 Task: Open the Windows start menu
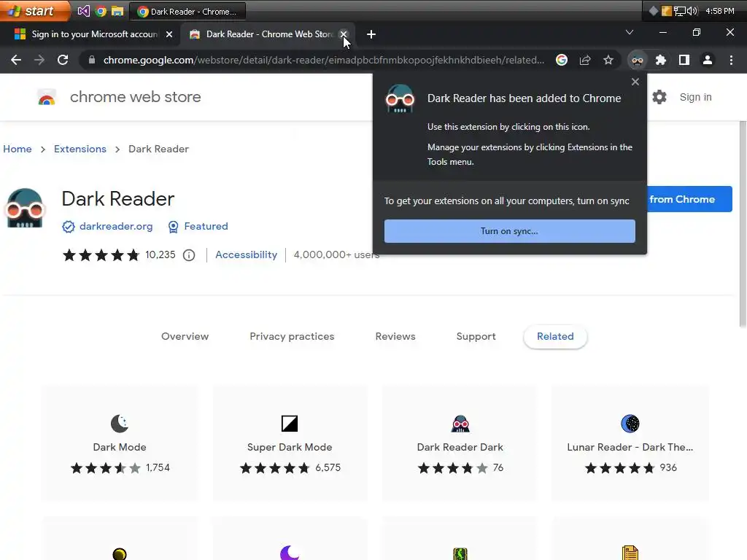click(34, 11)
